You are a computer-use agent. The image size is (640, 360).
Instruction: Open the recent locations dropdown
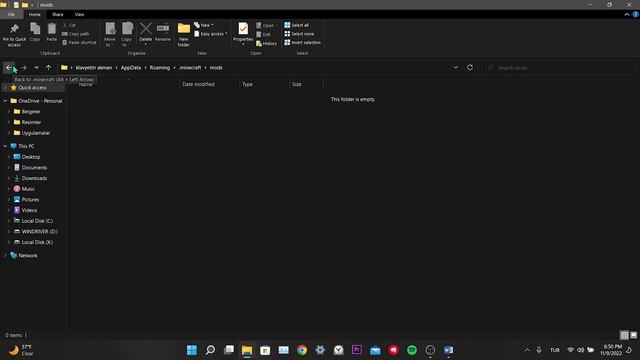click(36, 67)
